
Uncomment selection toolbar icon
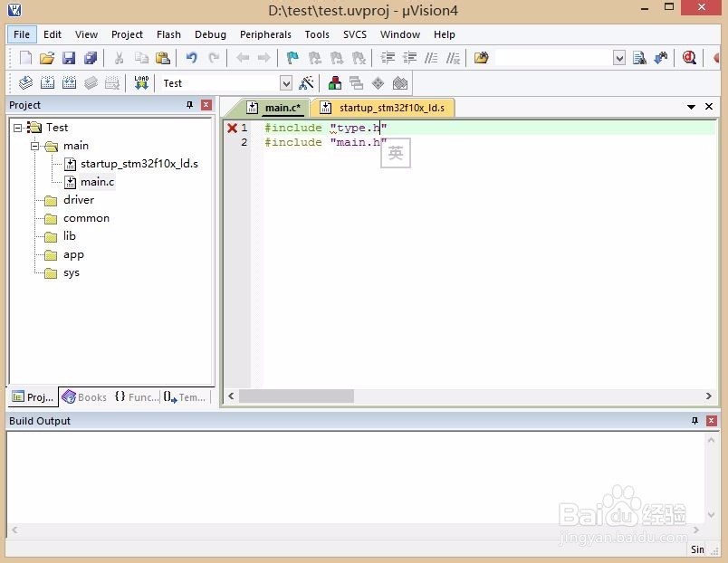(x=453, y=58)
